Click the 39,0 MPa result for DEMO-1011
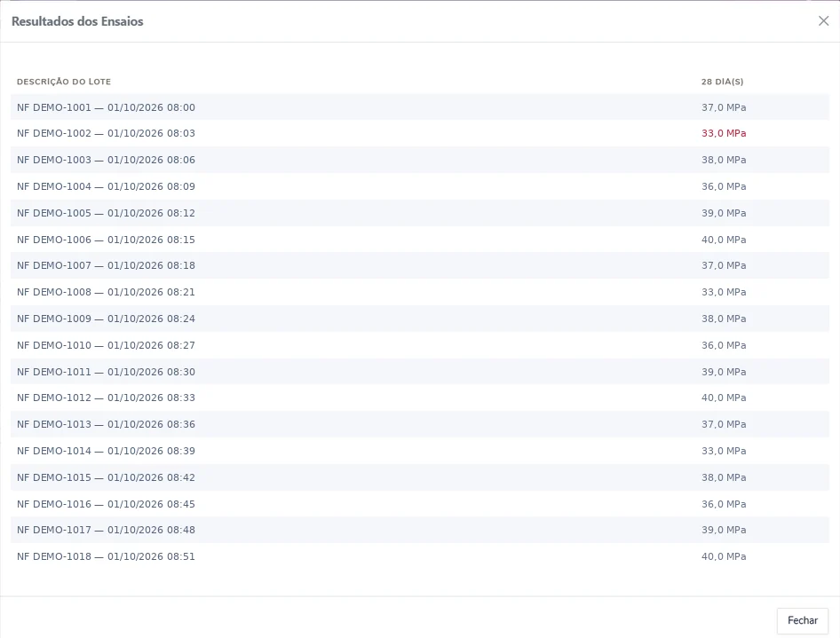 724,372
